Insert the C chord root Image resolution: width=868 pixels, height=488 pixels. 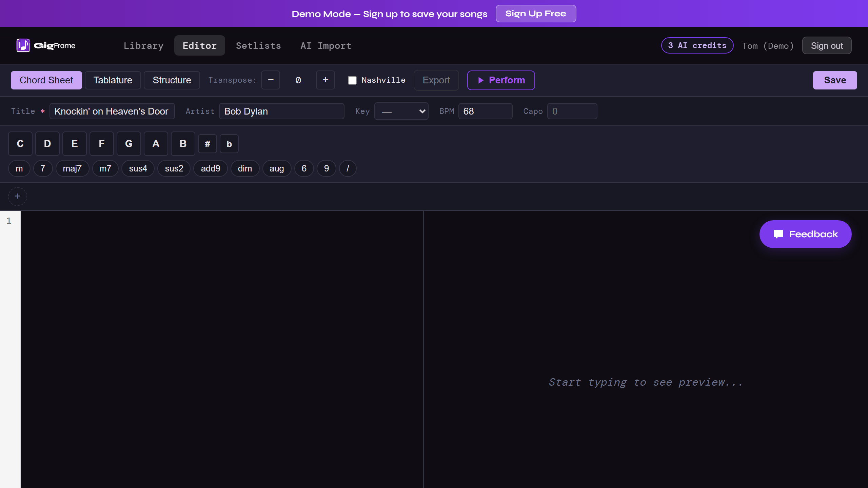coord(20,144)
